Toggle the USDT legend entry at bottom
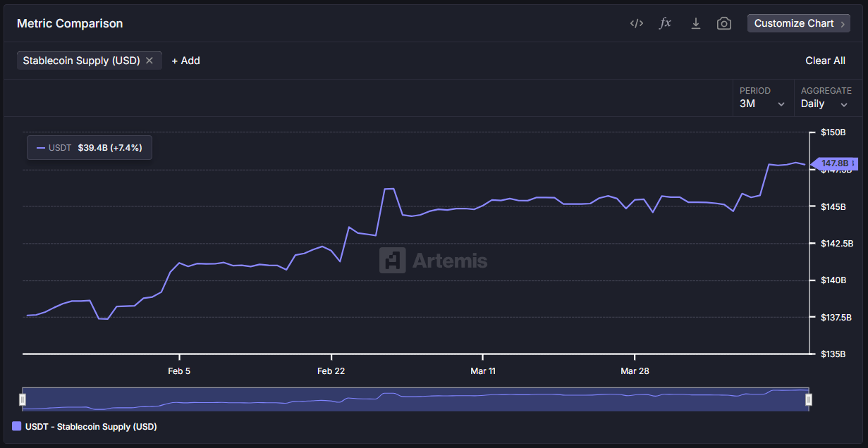 [85, 426]
